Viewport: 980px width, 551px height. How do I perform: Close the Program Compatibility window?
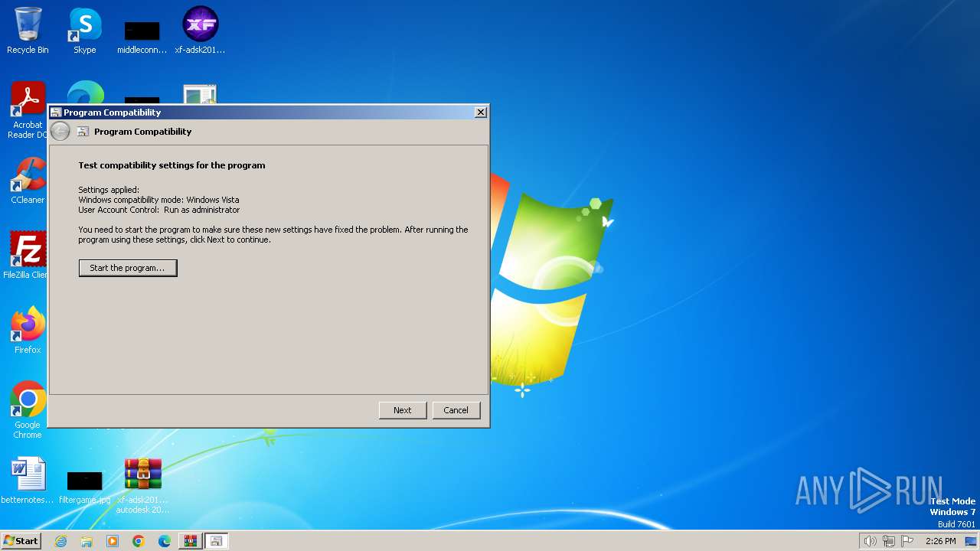(x=481, y=112)
